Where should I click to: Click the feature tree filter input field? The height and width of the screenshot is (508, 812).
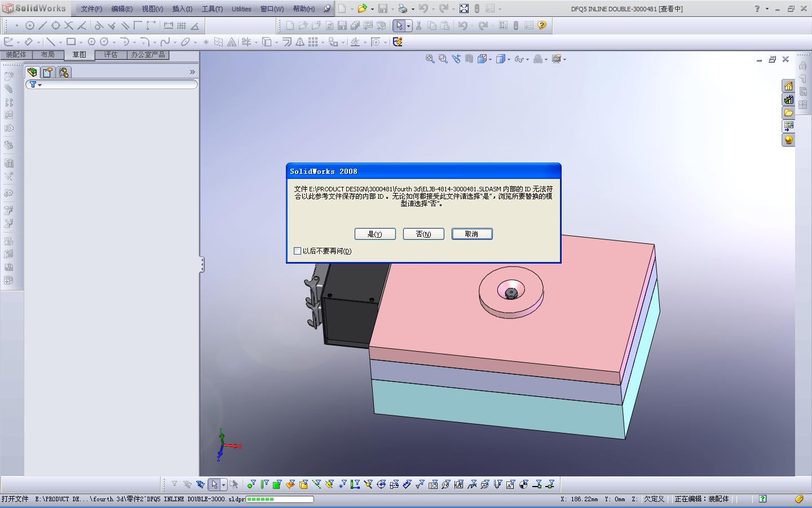pos(112,85)
